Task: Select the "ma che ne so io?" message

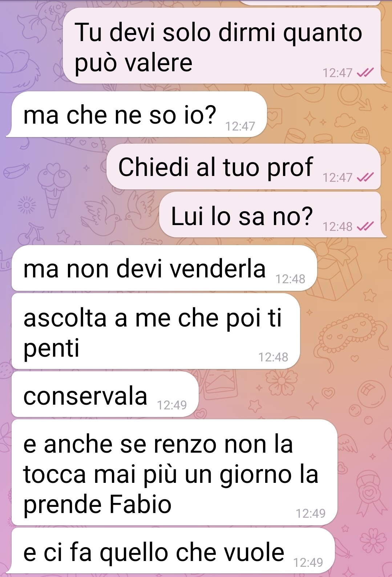Action: pyautogui.click(x=140, y=115)
